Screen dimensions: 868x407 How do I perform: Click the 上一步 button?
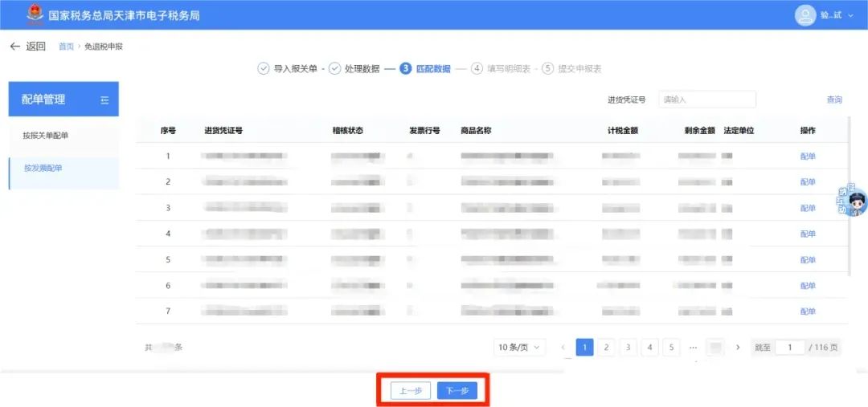click(410, 390)
